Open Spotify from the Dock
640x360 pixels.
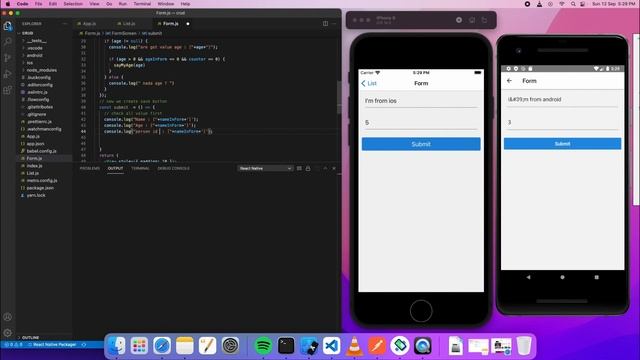click(x=263, y=346)
